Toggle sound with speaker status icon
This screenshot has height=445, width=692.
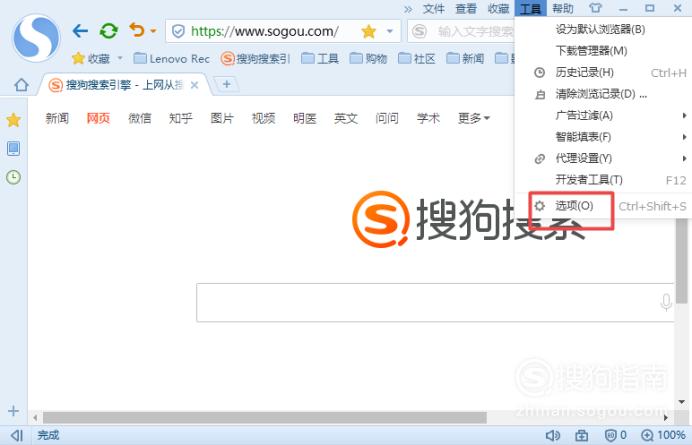click(553, 436)
